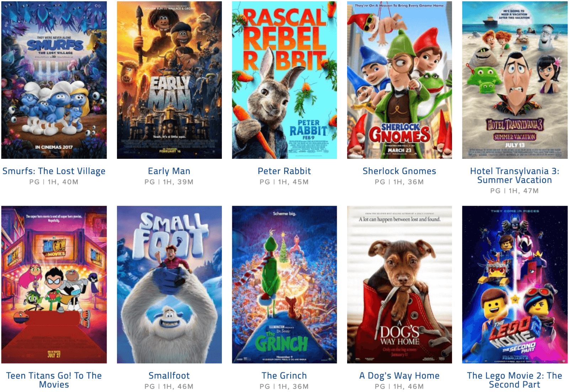
Task: Select the A Dog's Way Home title
Action: (399, 376)
